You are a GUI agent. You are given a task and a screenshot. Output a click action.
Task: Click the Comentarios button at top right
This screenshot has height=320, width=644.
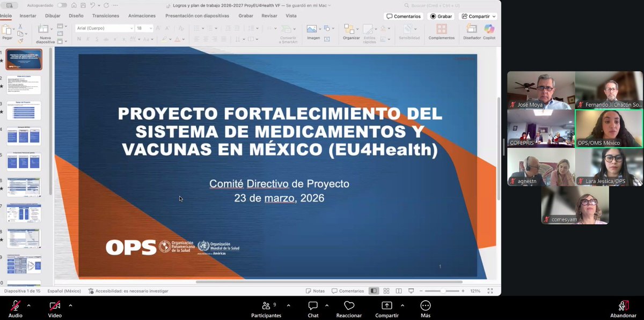pyautogui.click(x=404, y=16)
